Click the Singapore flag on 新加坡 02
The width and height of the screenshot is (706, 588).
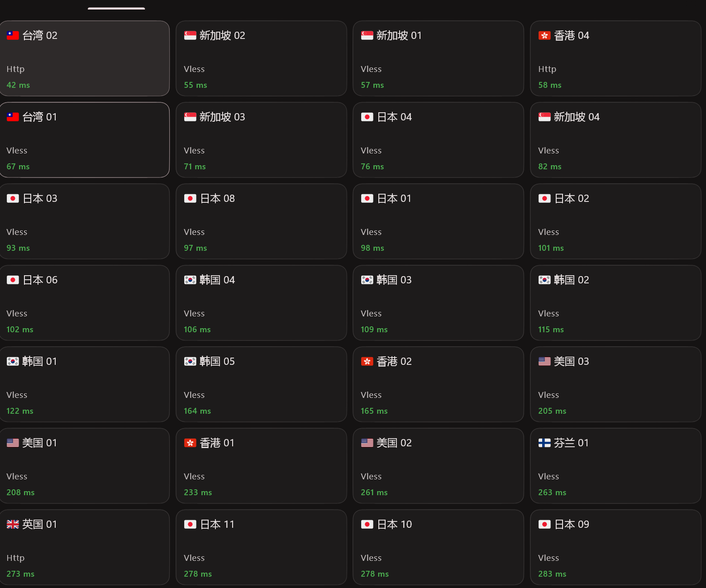190,35
